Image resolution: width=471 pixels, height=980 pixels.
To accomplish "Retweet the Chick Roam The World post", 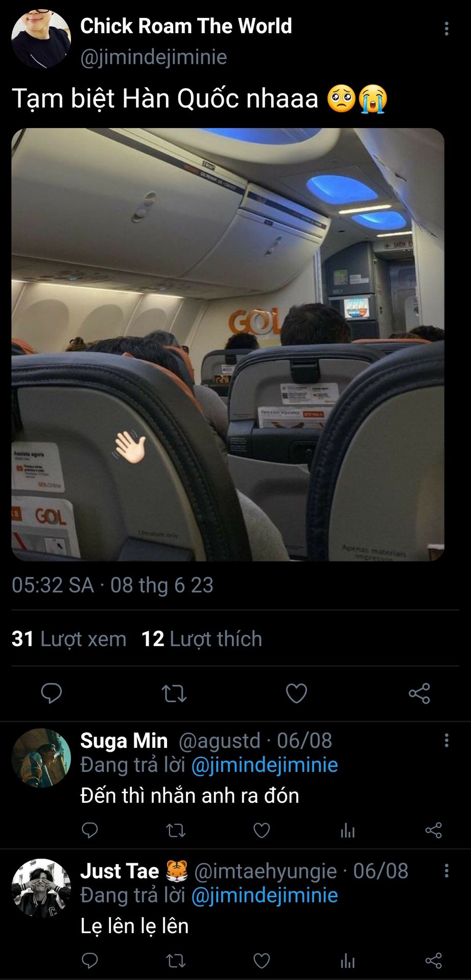I will [x=174, y=694].
